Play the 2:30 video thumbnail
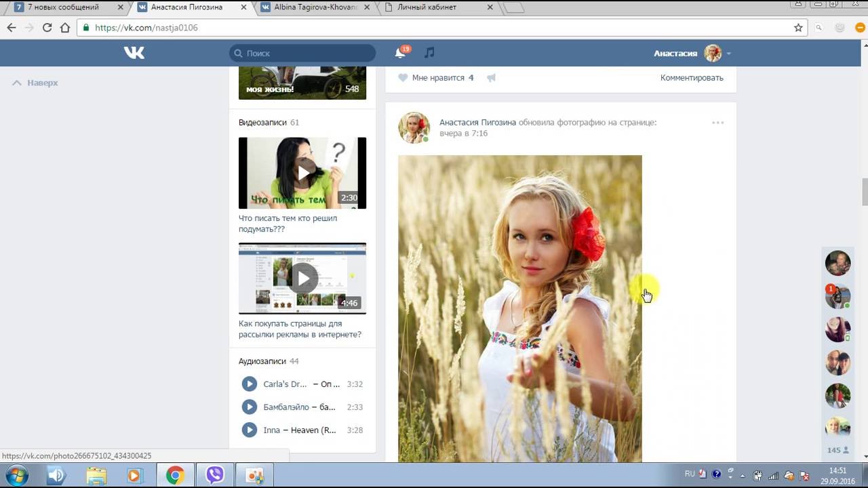The height and width of the screenshot is (488, 868). tap(302, 173)
